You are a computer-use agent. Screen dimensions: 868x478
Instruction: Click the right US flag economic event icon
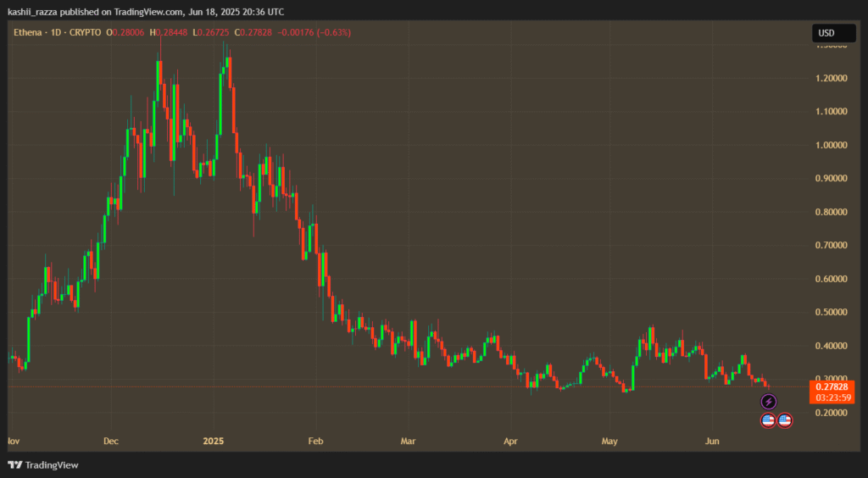(x=784, y=420)
